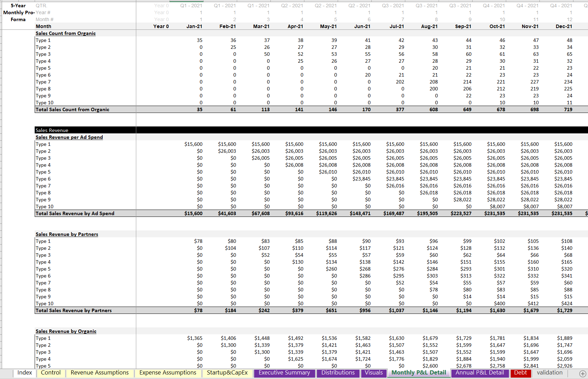Click the 5-Year title cell
Screen dimensions: 588x379
click(x=18, y=6)
